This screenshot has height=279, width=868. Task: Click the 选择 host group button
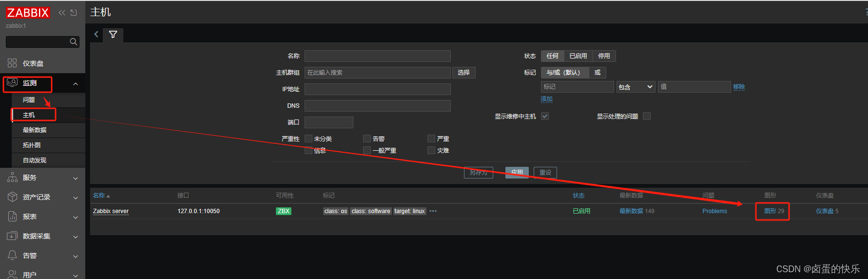coord(464,73)
